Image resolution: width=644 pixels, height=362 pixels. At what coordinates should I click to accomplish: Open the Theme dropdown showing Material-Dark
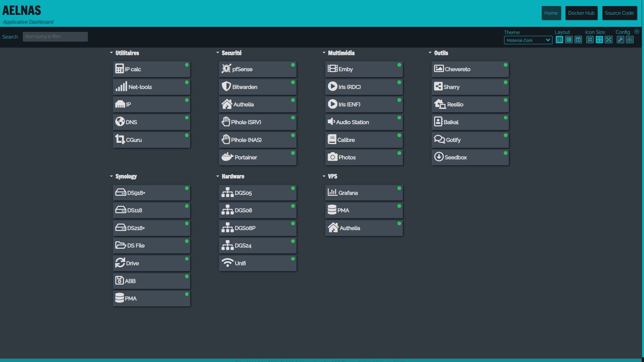pyautogui.click(x=528, y=40)
